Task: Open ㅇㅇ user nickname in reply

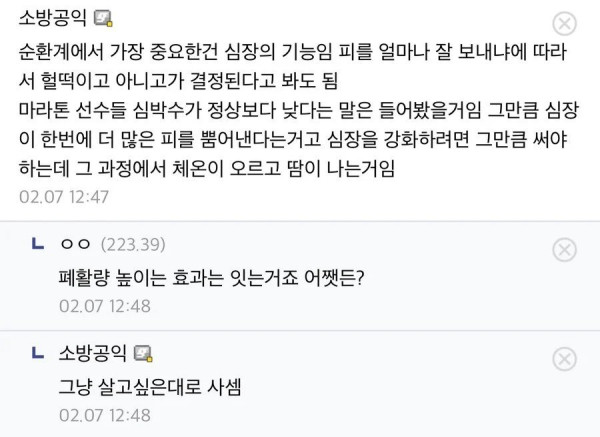Action: [75, 245]
